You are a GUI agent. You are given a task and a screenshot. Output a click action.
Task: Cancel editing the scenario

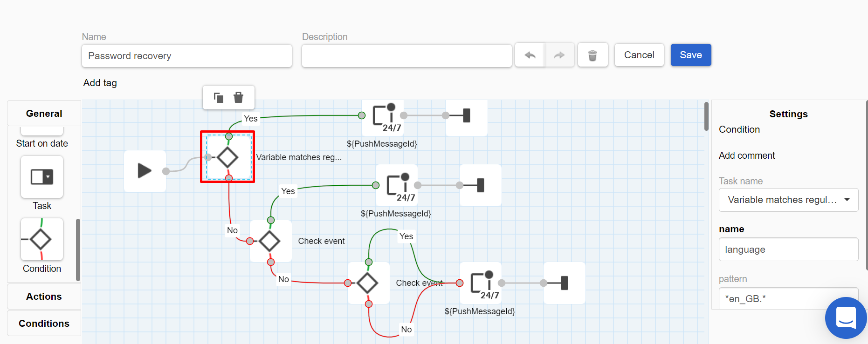639,55
